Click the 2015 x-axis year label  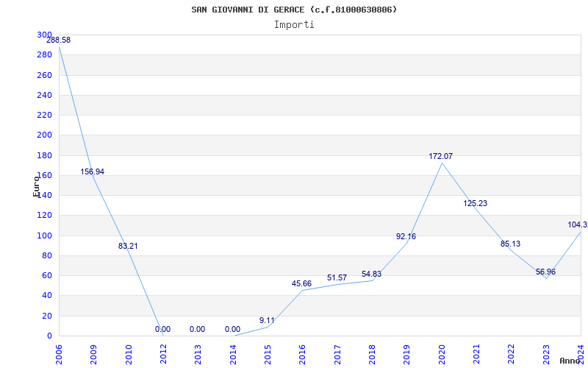click(x=268, y=353)
